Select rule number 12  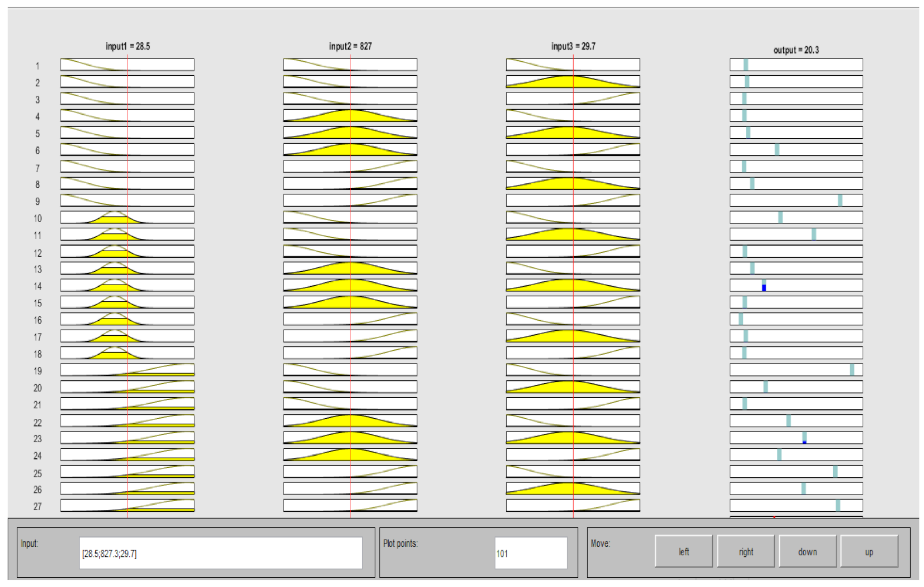[38, 252]
